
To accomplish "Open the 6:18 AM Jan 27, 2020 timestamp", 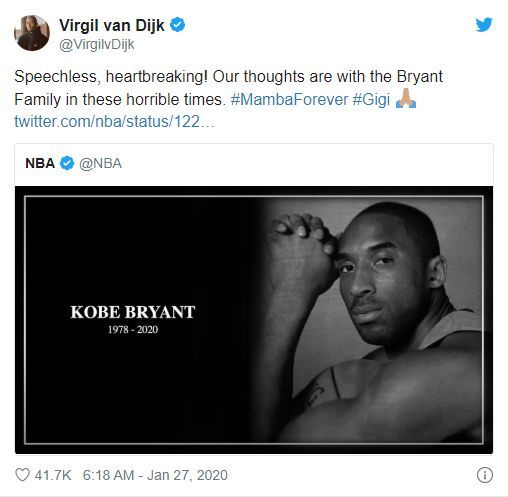I will [155, 475].
